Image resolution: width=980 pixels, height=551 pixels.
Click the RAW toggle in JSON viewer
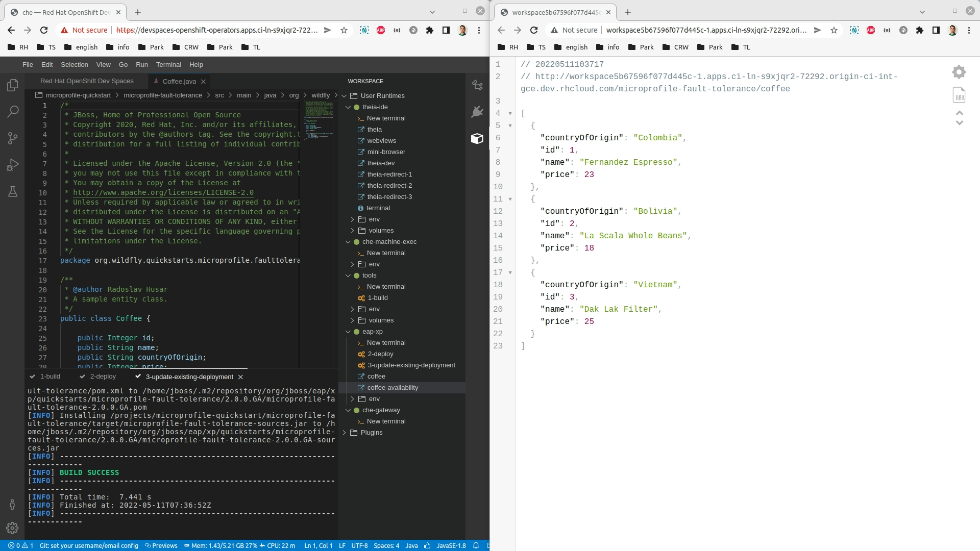(x=959, y=95)
